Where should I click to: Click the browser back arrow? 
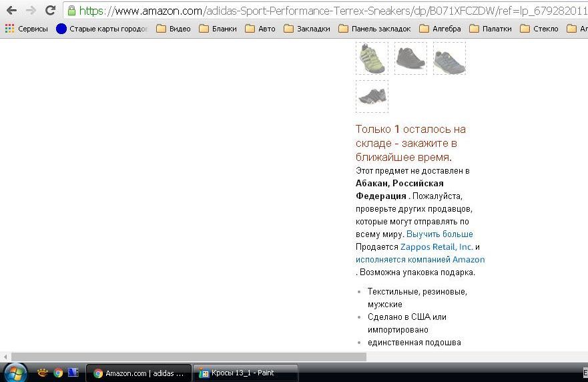point(11,10)
